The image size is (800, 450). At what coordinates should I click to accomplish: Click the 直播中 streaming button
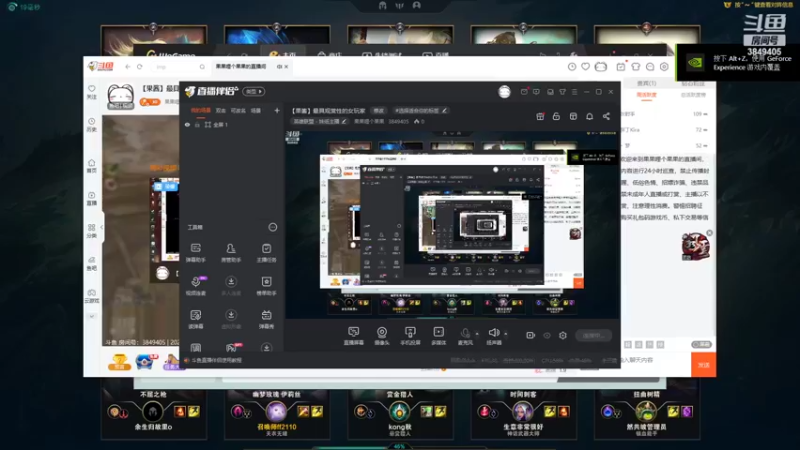[593, 335]
